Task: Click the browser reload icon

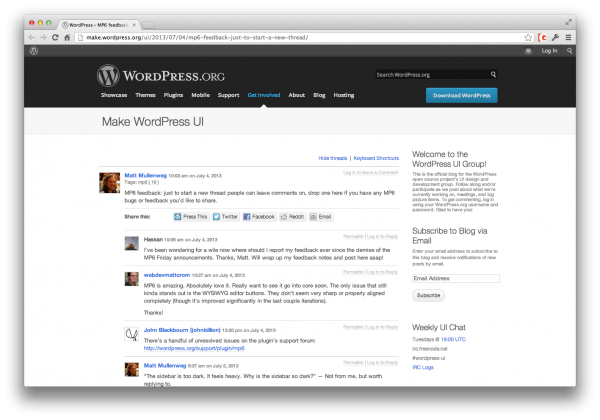Action: click(x=55, y=37)
